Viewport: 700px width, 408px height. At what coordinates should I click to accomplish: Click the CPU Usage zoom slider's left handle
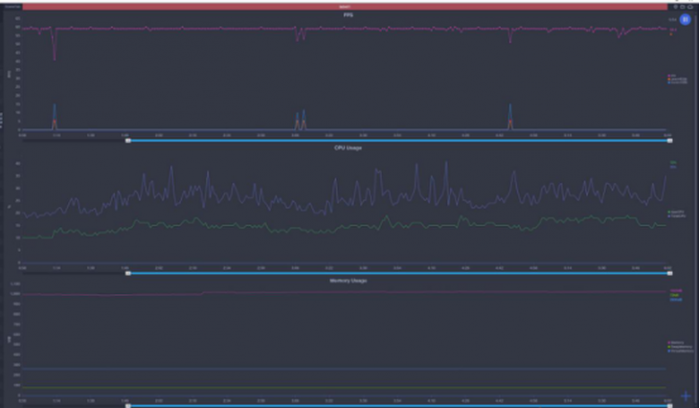click(x=128, y=272)
